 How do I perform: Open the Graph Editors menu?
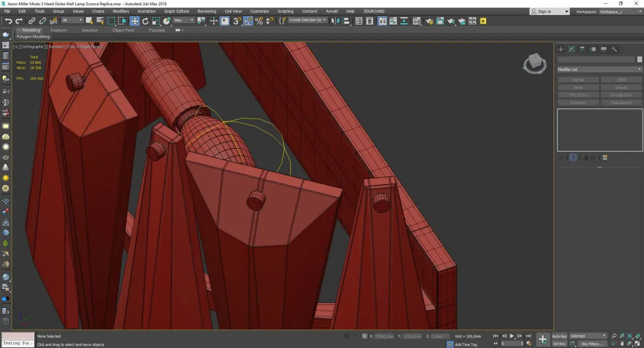[177, 11]
